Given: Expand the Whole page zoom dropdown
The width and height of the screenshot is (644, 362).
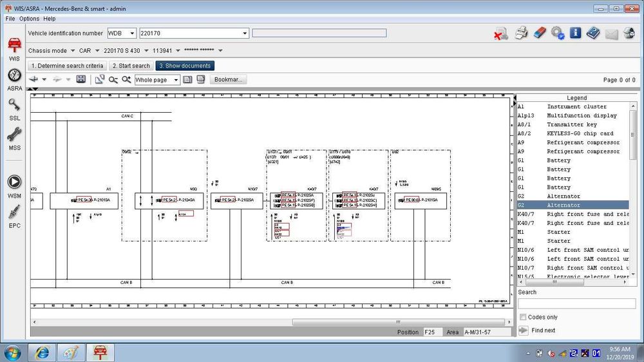Looking at the screenshot, I should [x=176, y=80].
